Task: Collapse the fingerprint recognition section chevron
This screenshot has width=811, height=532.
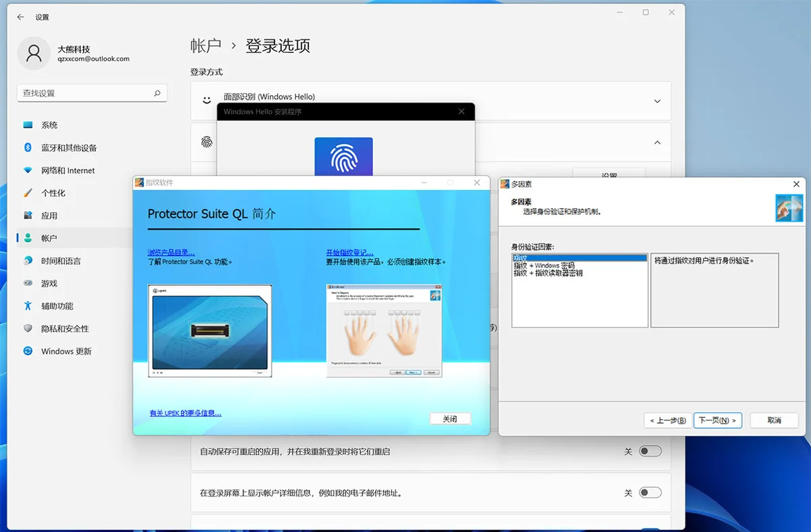Action: pos(657,143)
